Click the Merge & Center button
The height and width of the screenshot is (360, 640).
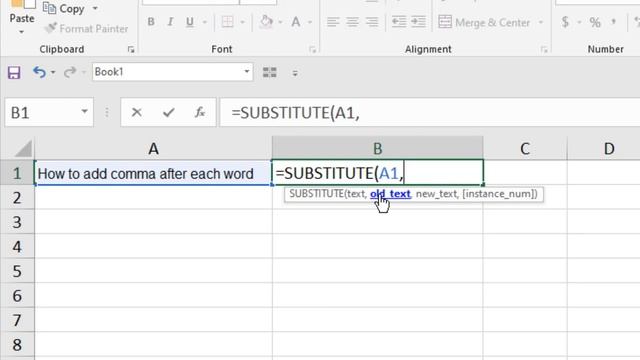click(484, 22)
